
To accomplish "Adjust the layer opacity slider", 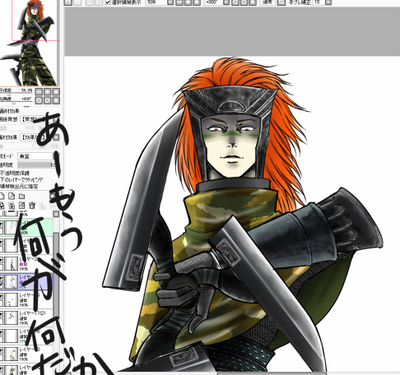I will [x=36, y=165].
